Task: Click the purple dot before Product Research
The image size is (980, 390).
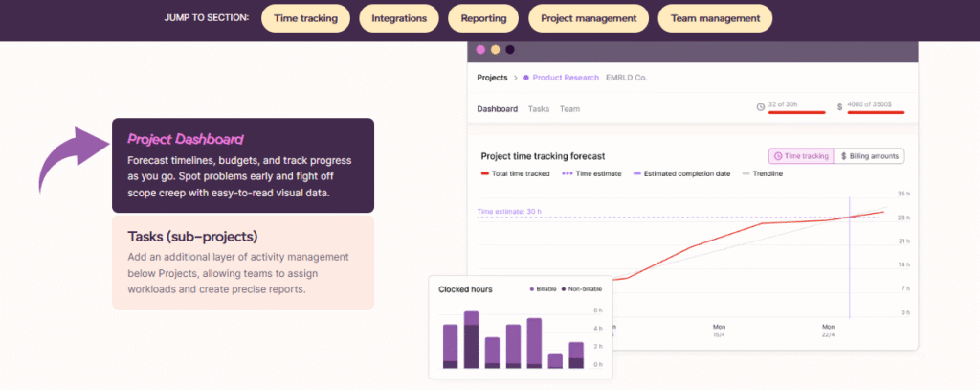Action: coord(525,78)
